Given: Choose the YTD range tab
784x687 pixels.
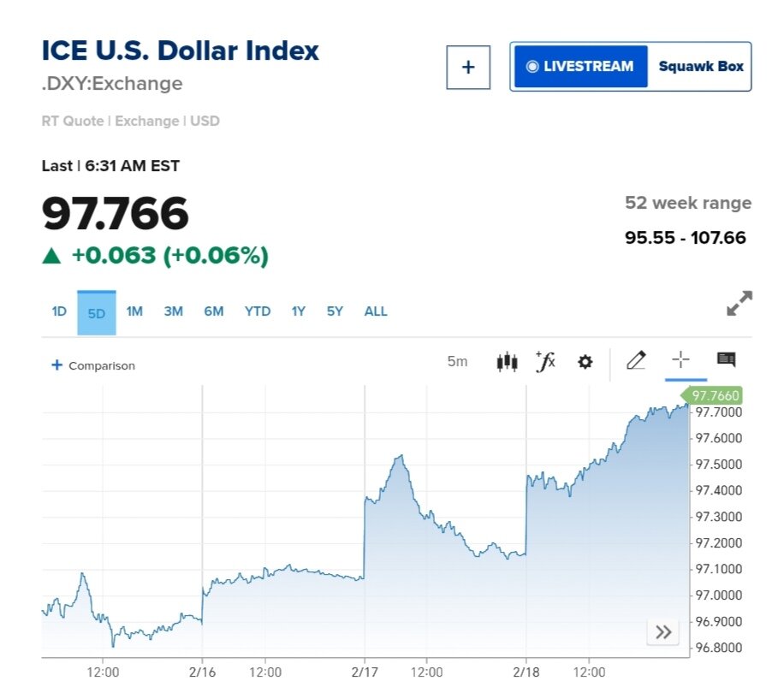Looking at the screenshot, I should pyautogui.click(x=257, y=311).
